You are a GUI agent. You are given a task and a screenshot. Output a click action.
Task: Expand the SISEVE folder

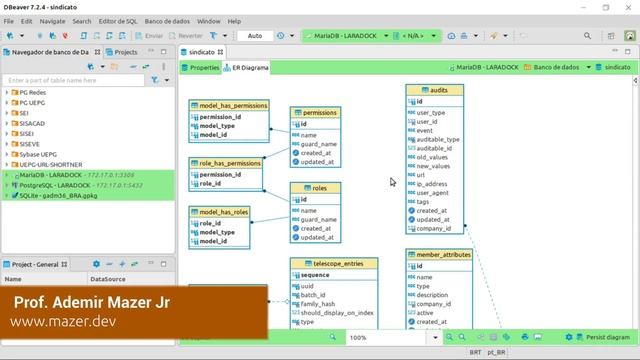(x=7, y=144)
